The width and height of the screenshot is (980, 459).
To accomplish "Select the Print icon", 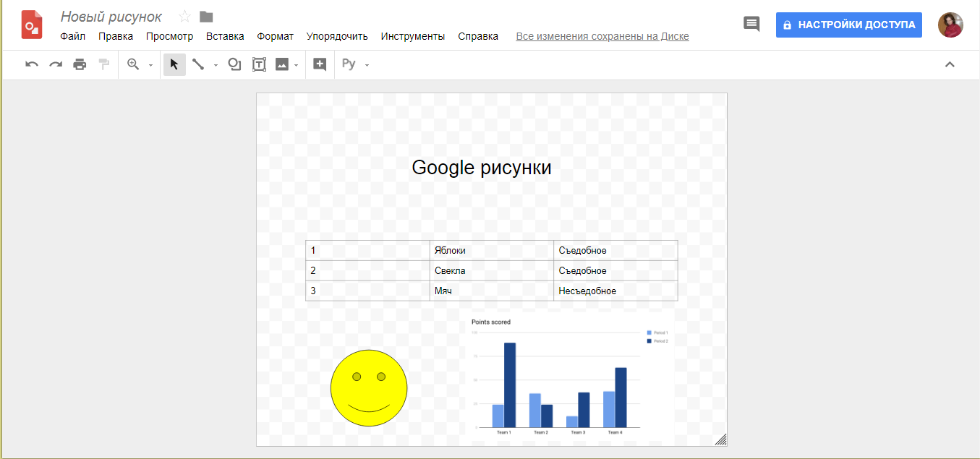I will point(80,64).
